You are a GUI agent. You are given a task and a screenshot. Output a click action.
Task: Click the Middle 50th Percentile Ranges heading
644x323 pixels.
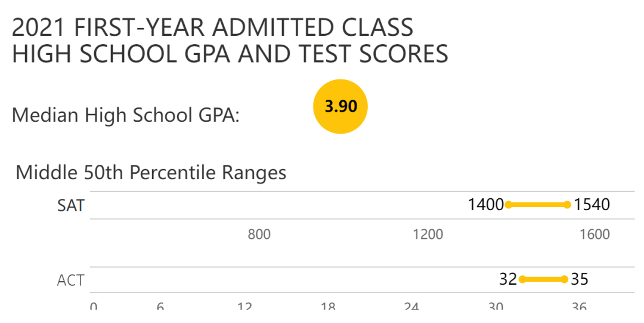pos(151,173)
